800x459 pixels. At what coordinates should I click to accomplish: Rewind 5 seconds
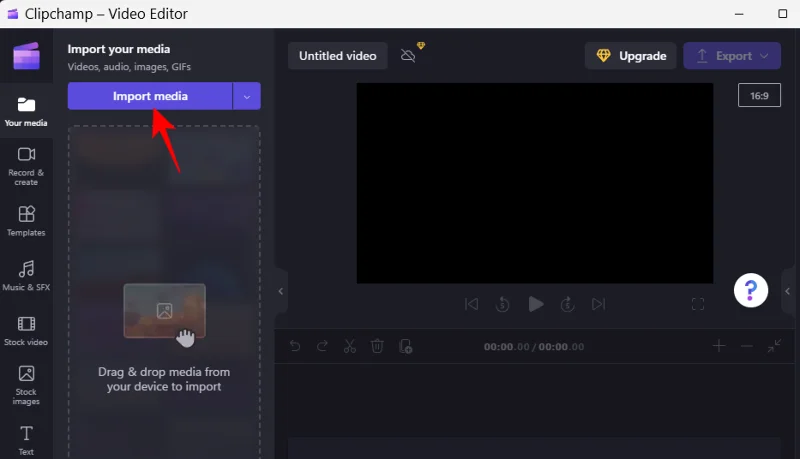click(503, 304)
